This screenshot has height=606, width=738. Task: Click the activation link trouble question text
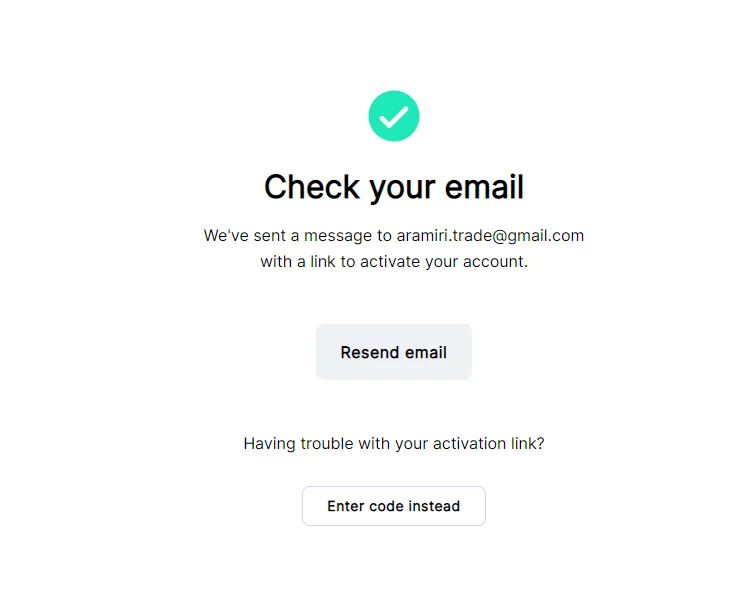pyautogui.click(x=394, y=443)
